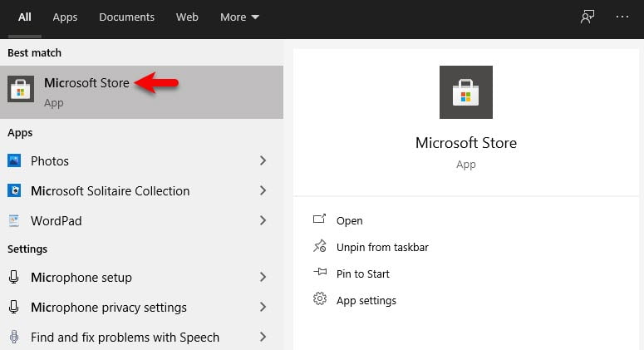The image size is (644, 350).
Task: Expand the WordPad result chevron
Action: [263, 220]
